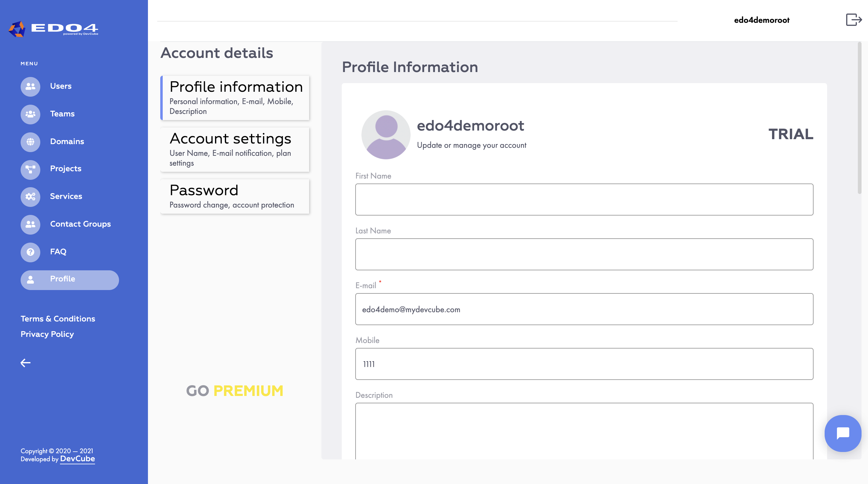Click the Domains globe icon
Image resolution: width=868 pixels, height=484 pixels.
point(30,142)
